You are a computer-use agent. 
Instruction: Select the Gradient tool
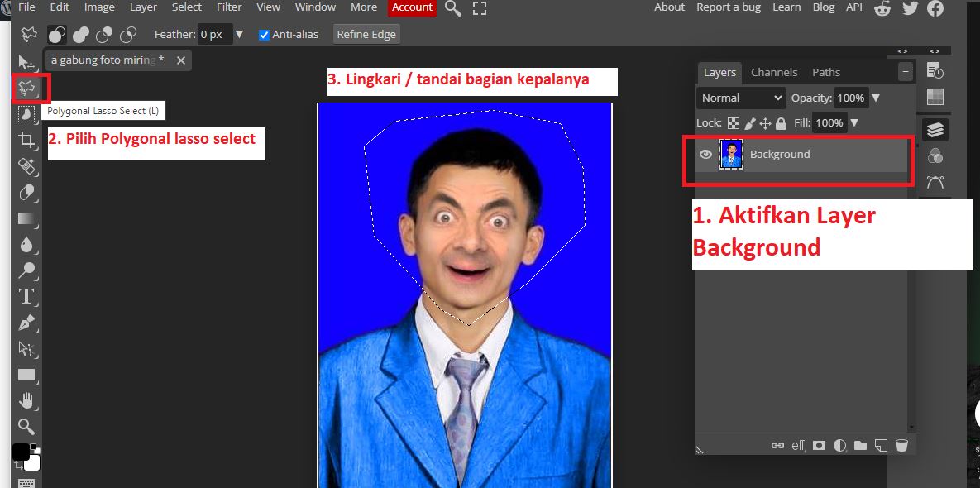(26, 218)
